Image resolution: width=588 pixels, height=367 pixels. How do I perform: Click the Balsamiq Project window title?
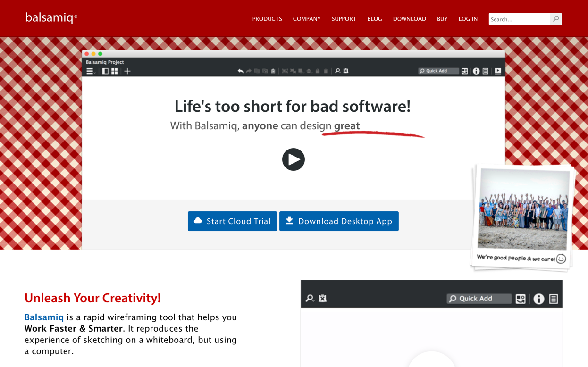tap(105, 62)
